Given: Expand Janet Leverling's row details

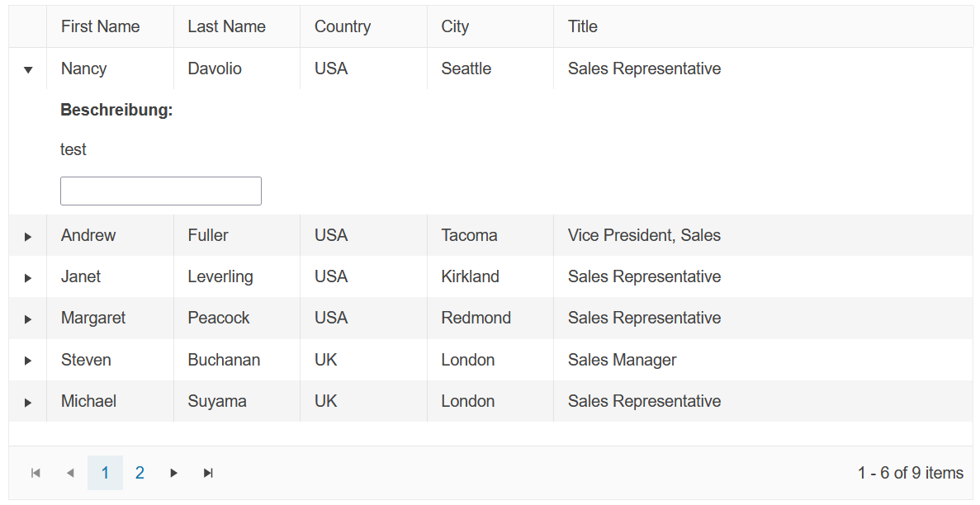Looking at the screenshot, I should 28,277.
